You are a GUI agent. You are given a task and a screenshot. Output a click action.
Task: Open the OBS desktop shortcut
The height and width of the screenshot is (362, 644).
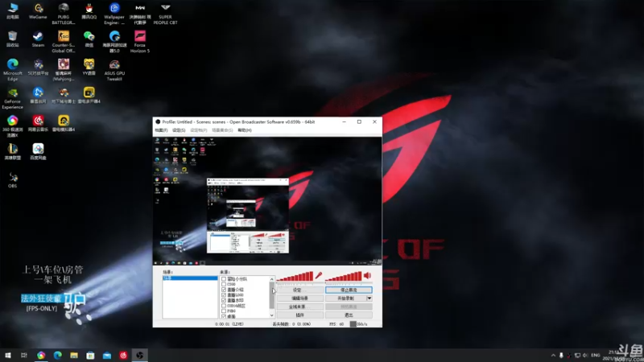tap(12, 179)
